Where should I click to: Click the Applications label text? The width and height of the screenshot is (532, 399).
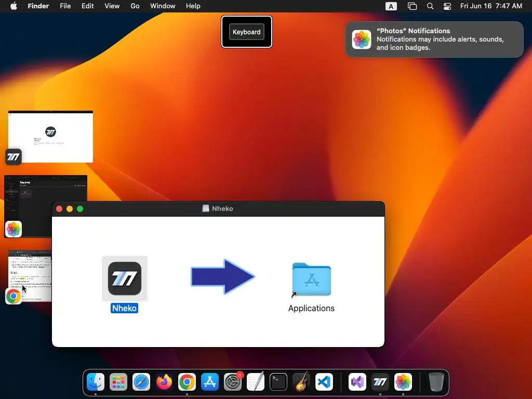pos(311,308)
